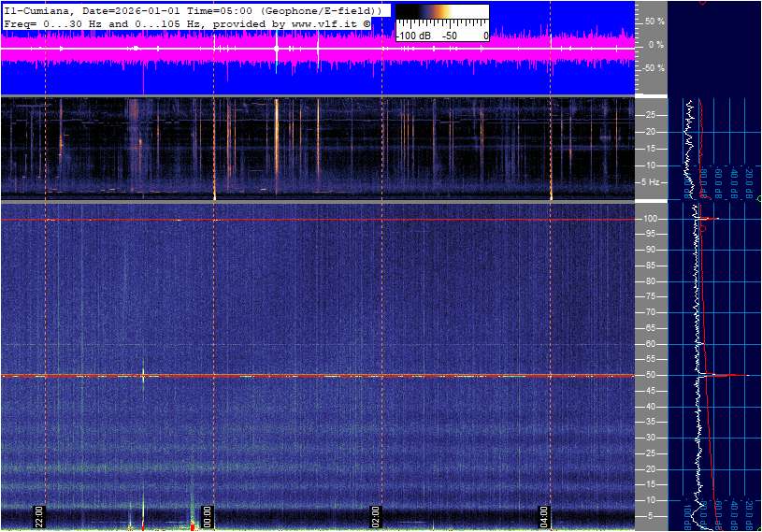Click the 50 % amplitude axis label
Screen dimensions: 762x532
coord(654,21)
